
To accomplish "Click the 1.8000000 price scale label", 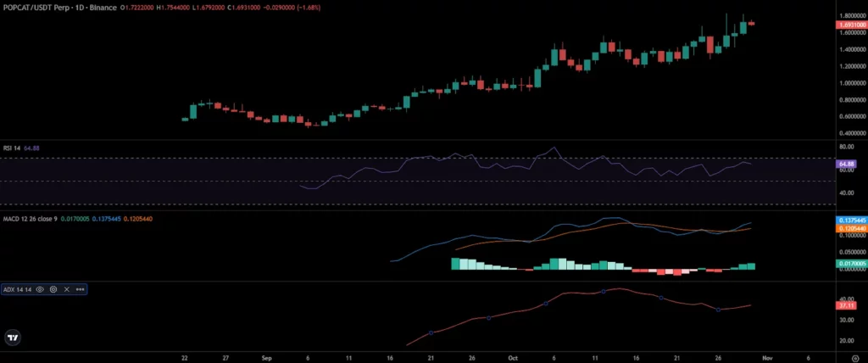I will click(x=852, y=16).
